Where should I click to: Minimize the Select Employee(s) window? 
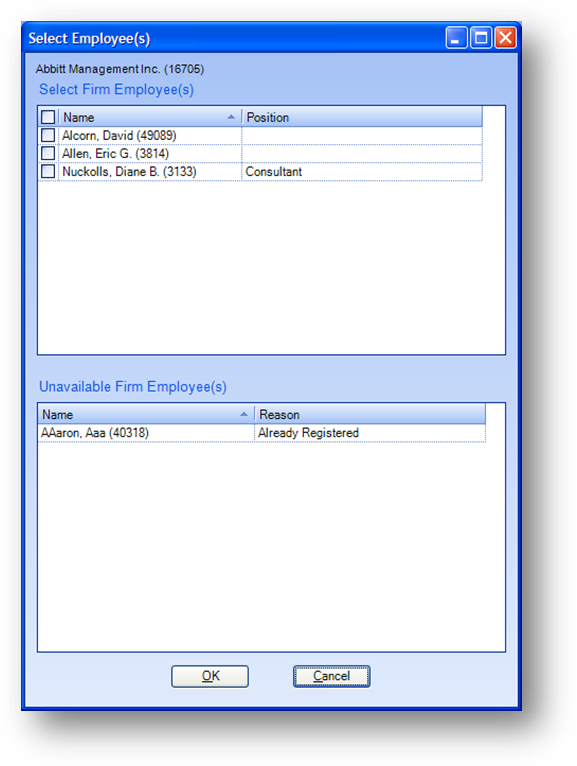click(456, 38)
